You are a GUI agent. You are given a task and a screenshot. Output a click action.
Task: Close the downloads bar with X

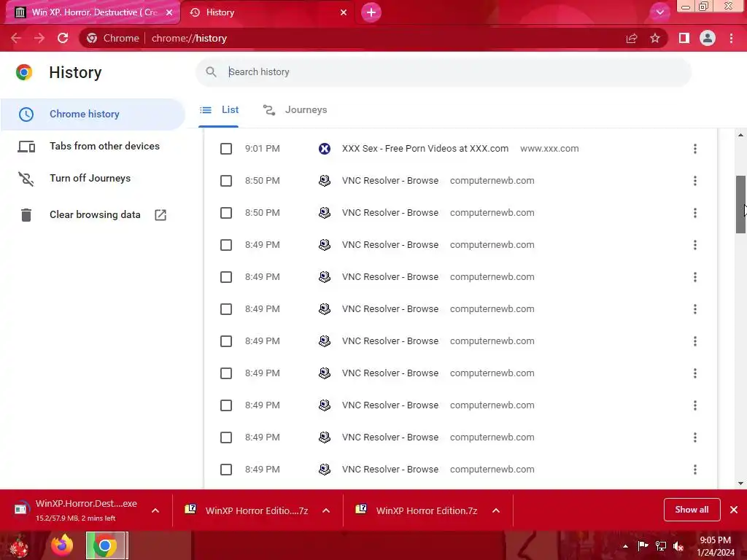click(x=734, y=510)
